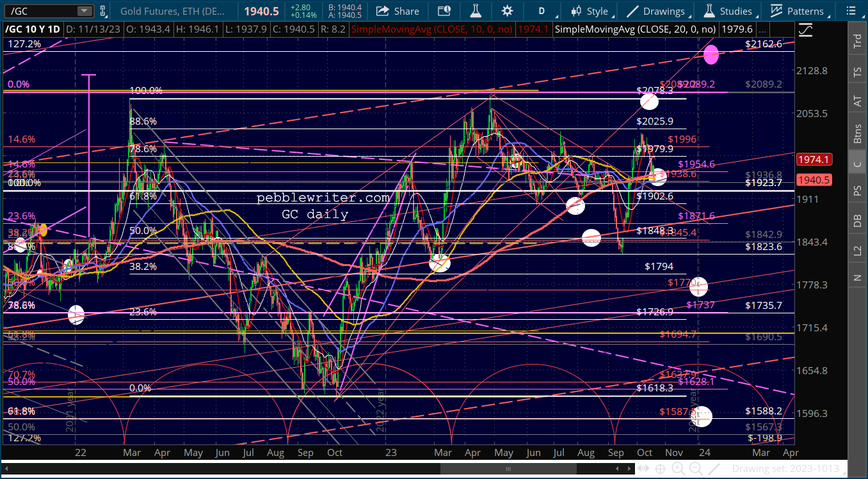The height and width of the screenshot is (479, 868).
Task: Click the $1618.3 price level label
Action: pyautogui.click(x=655, y=388)
